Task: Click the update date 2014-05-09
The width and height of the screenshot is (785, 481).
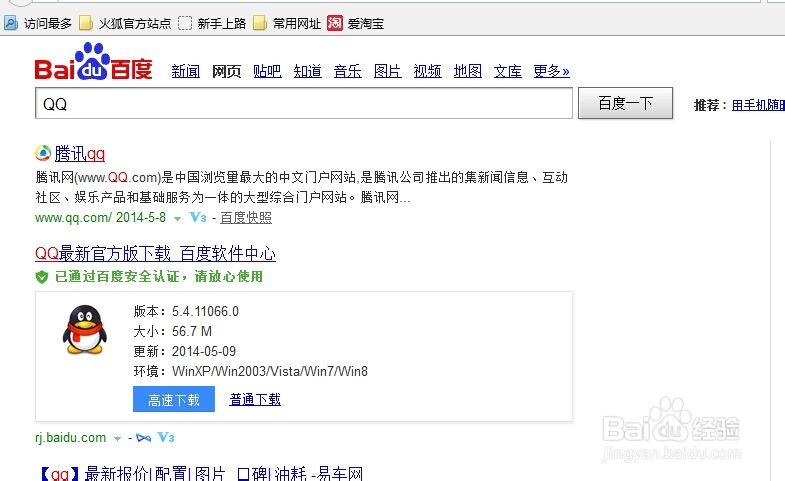Action: (204, 351)
